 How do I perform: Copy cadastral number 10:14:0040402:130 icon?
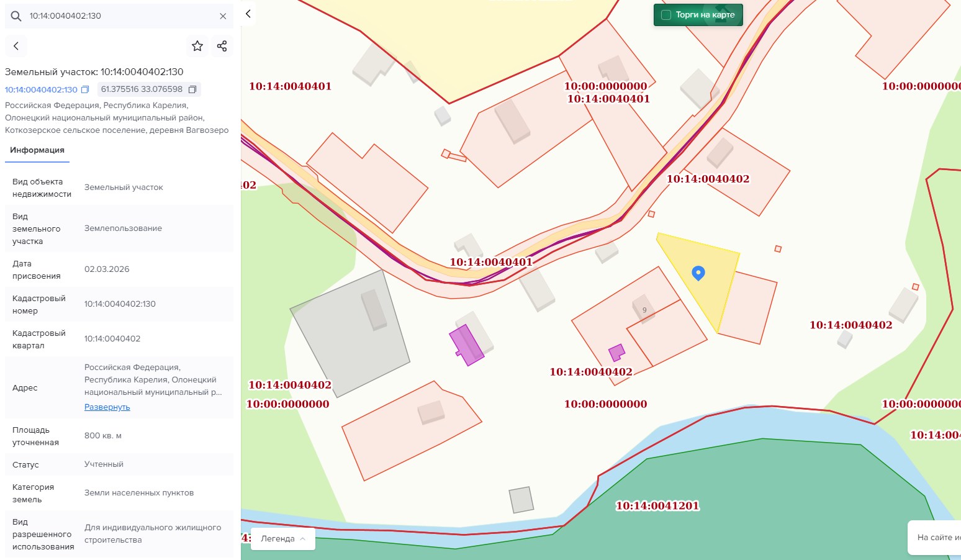pyautogui.click(x=85, y=89)
